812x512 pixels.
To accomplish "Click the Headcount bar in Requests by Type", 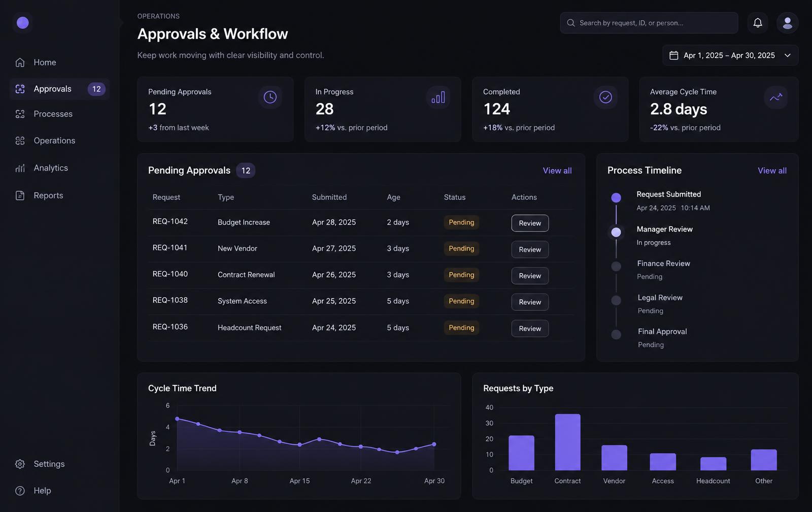I will click(x=713, y=464).
